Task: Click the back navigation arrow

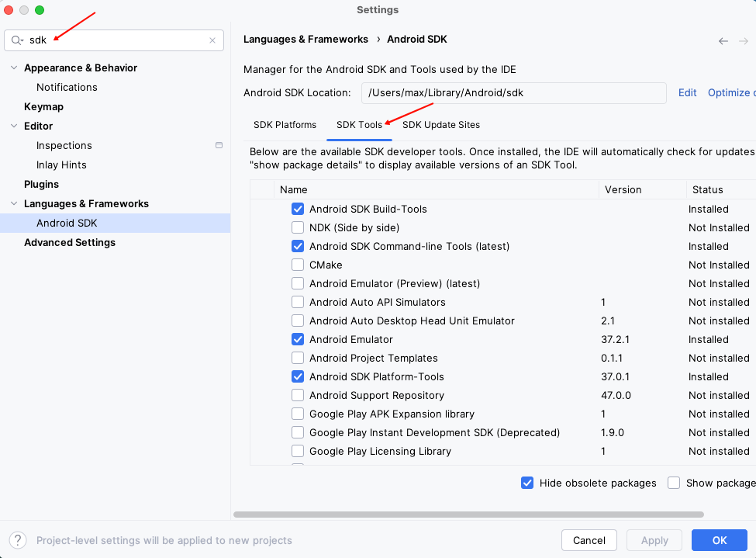Action: 723,41
